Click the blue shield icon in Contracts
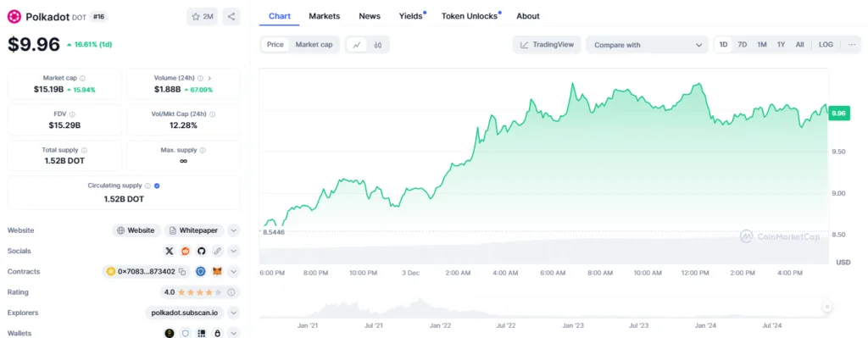The width and height of the screenshot is (868, 338). 201,272
